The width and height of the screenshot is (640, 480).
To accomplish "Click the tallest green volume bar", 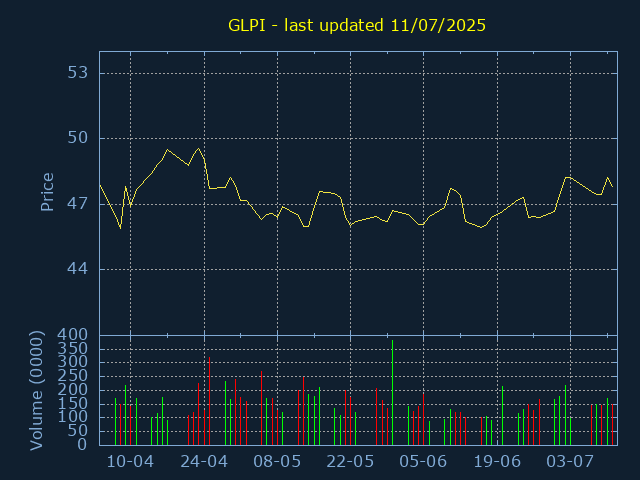I will [x=392, y=393].
